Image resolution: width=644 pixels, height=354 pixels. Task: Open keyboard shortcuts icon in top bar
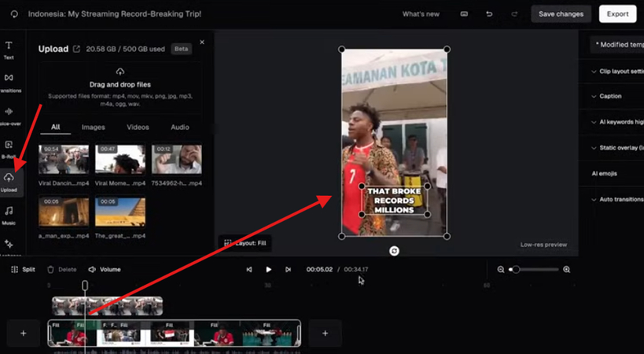[464, 14]
